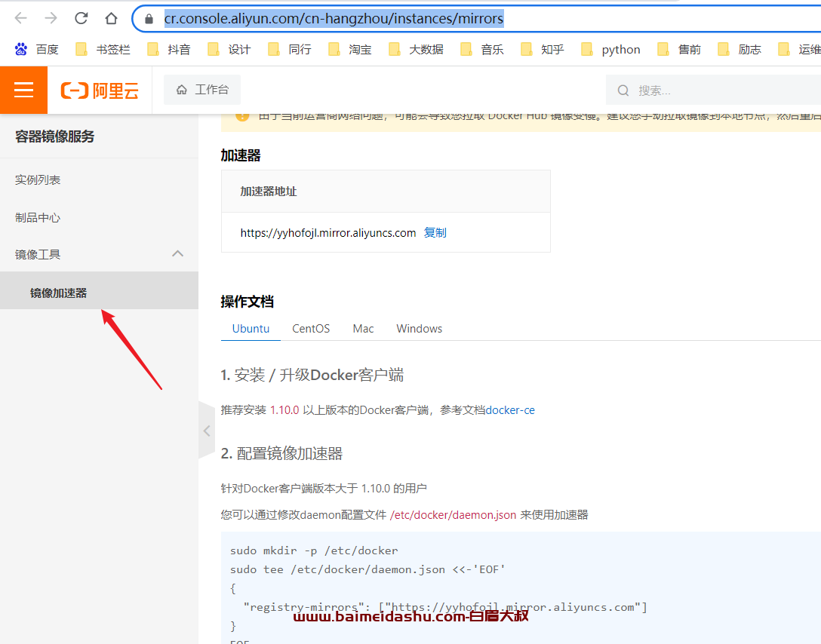Screen dimensions: 821x644
Task: Open 制品中心 in the sidebar
Action: click(x=38, y=218)
